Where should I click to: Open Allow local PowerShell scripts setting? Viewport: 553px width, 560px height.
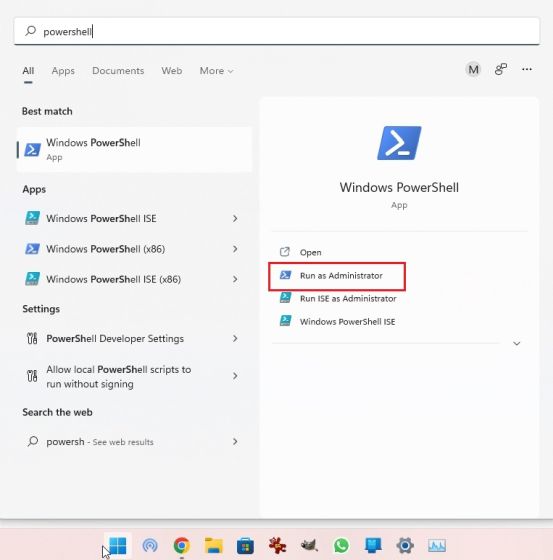pos(134,376)
